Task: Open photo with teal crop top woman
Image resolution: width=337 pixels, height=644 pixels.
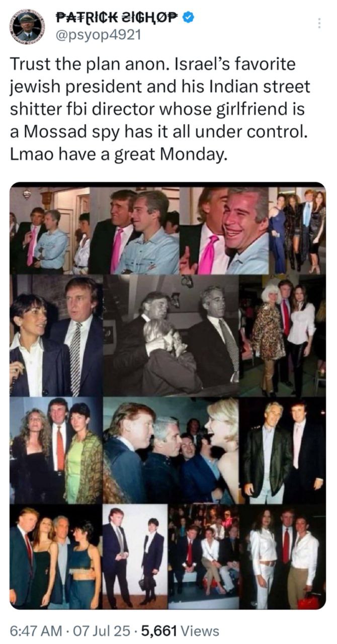Action: point(56,556)
